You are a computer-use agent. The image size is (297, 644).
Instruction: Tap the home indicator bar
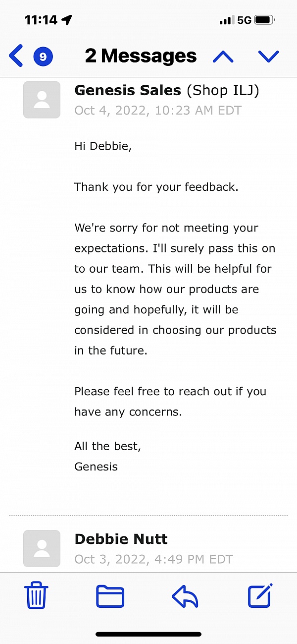click(148, 634)
